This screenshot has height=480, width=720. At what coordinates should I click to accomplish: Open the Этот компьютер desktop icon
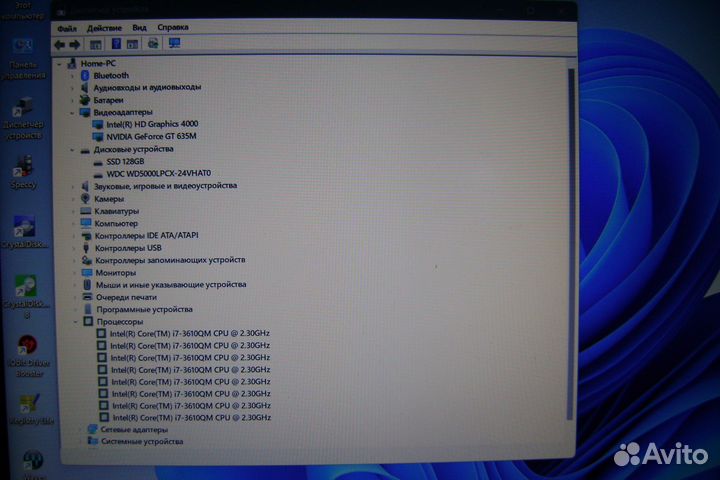23,10
